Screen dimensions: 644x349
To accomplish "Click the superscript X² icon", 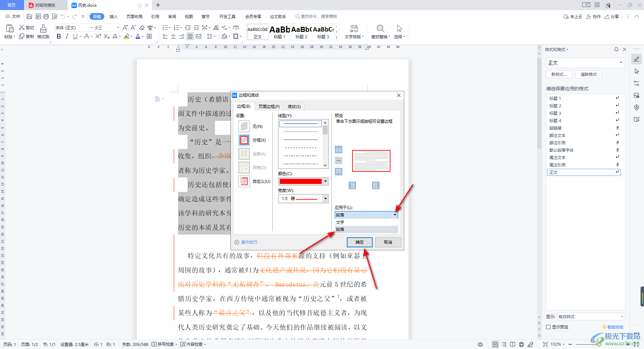I will tap(98, 36).
